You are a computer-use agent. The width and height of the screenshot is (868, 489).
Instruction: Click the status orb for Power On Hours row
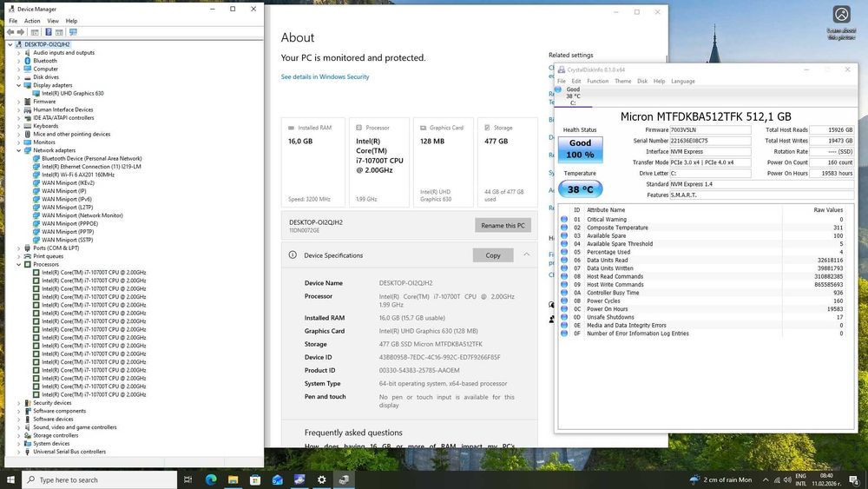(564, 309)
